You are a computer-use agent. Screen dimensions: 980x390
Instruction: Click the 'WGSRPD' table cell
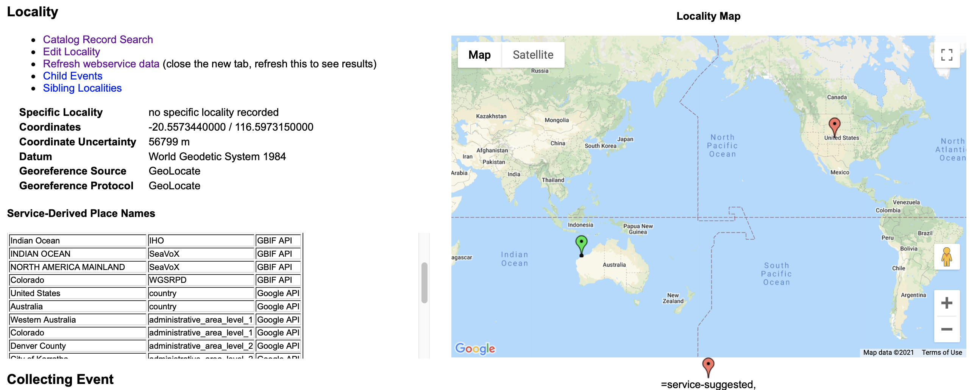tap(201, 280)
